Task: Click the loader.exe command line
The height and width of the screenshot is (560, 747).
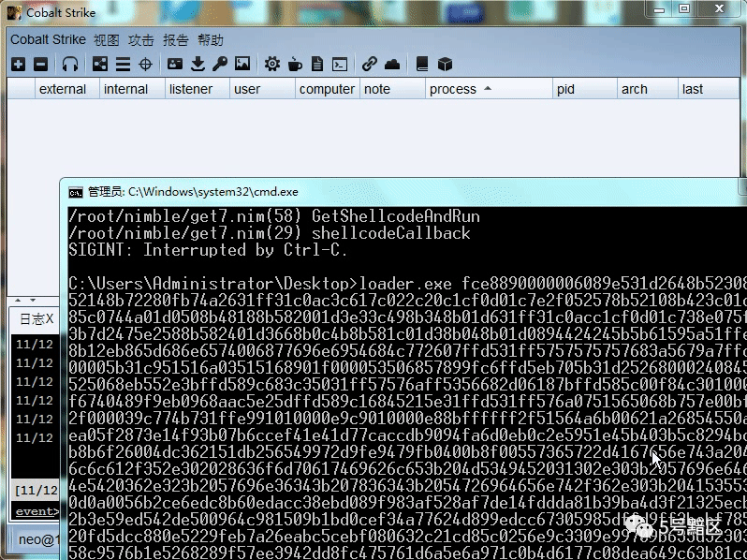Action: (408, 284)
